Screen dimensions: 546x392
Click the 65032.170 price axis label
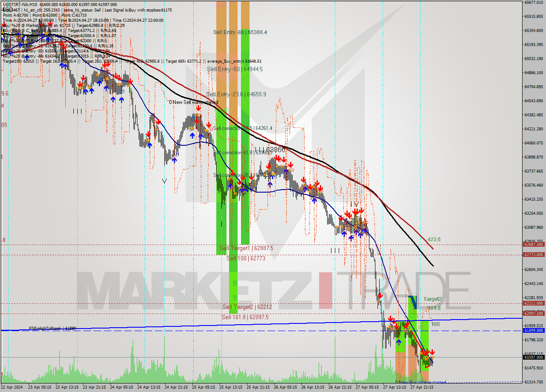[x=534, y=59]
